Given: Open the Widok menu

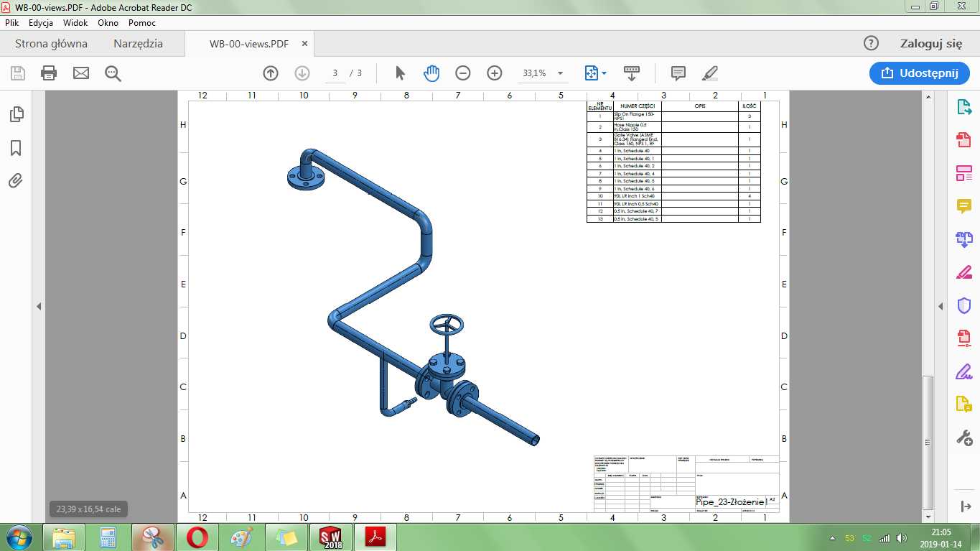Looking at the screenshot, I should tap(75, 23).
